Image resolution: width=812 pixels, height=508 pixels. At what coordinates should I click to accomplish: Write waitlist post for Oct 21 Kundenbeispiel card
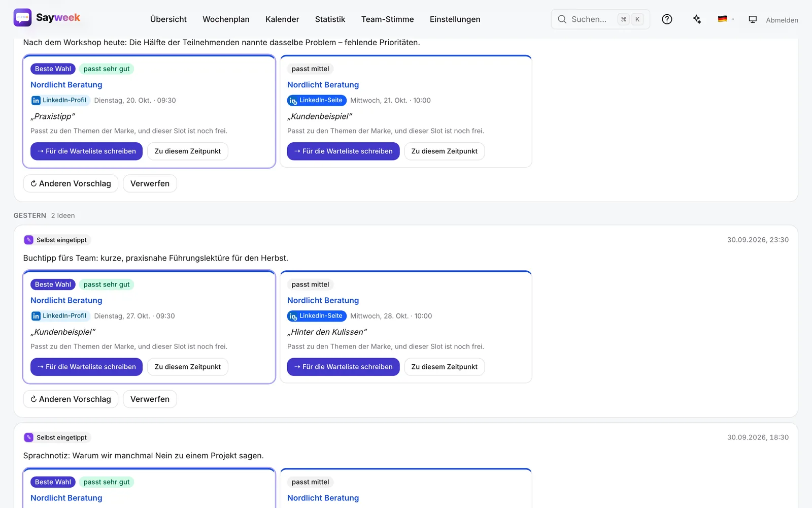(343, 151)
